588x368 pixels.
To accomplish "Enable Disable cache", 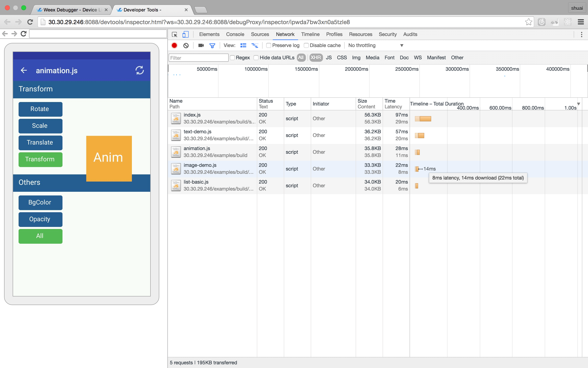I will click(x=306, y=46).
